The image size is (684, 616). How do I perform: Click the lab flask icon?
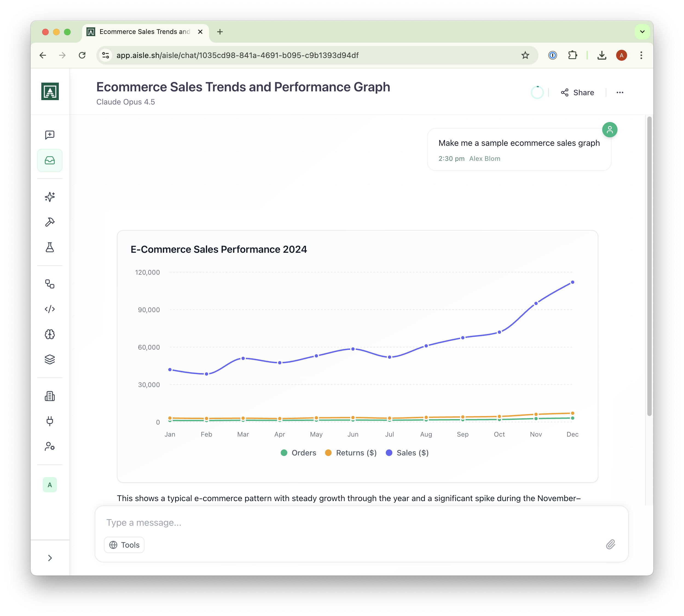[x=50, y=248]
